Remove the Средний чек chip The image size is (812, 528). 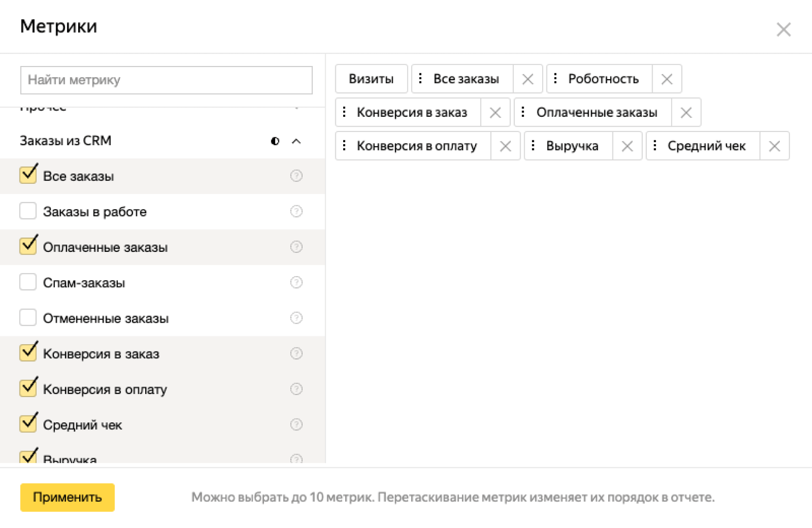(774, 146)
